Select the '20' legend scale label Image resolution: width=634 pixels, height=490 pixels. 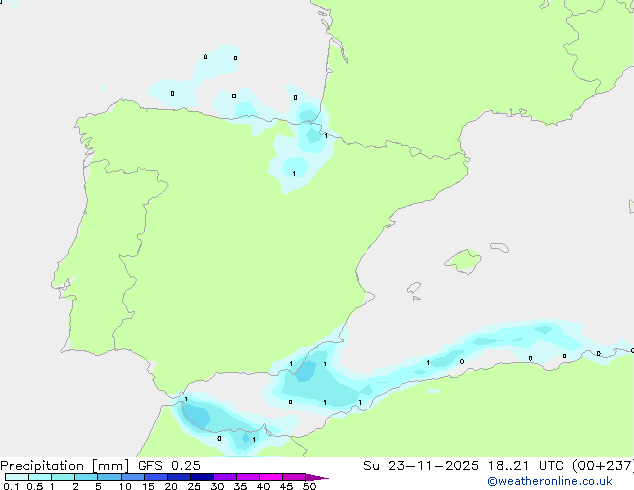[x=171, y=486]
